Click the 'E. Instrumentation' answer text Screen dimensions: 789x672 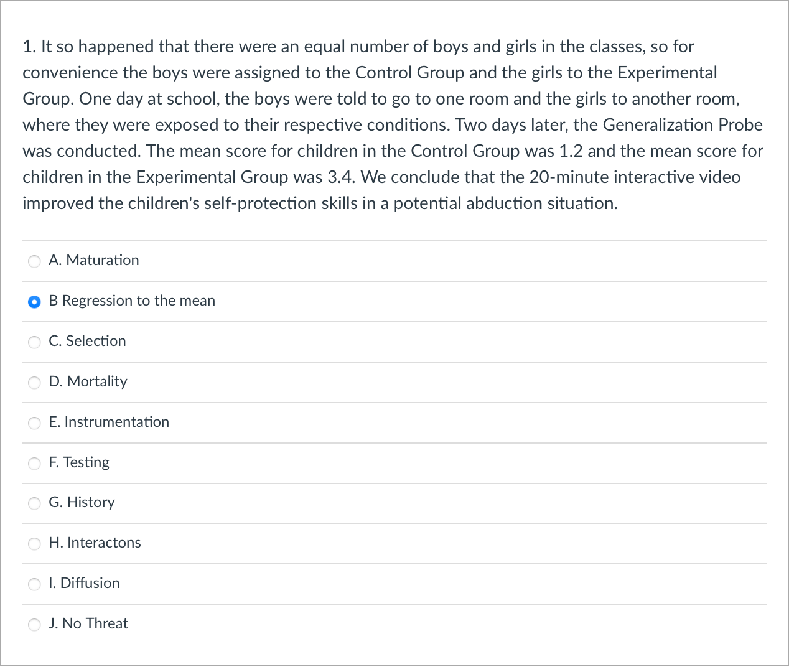[x=109, y=422]
